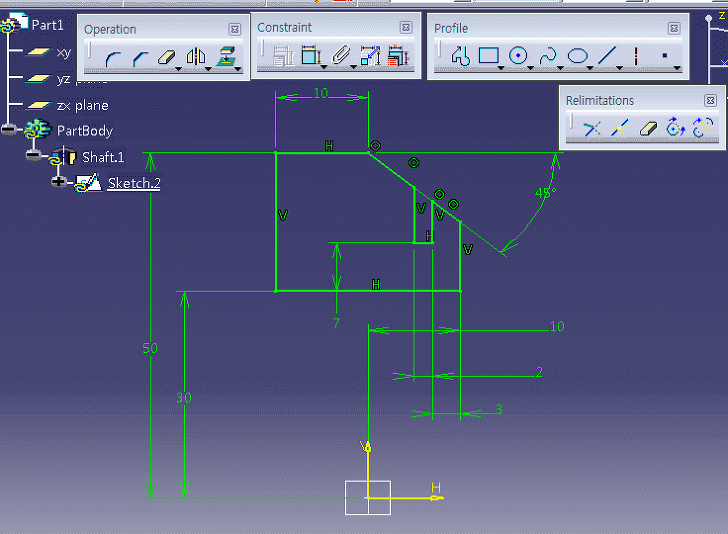
Task: Select the Line tool
Action: click(607, 56)
